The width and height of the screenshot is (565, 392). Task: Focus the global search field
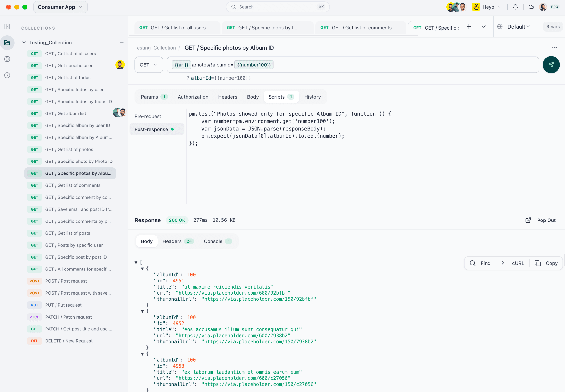click(x=277, y=7)
